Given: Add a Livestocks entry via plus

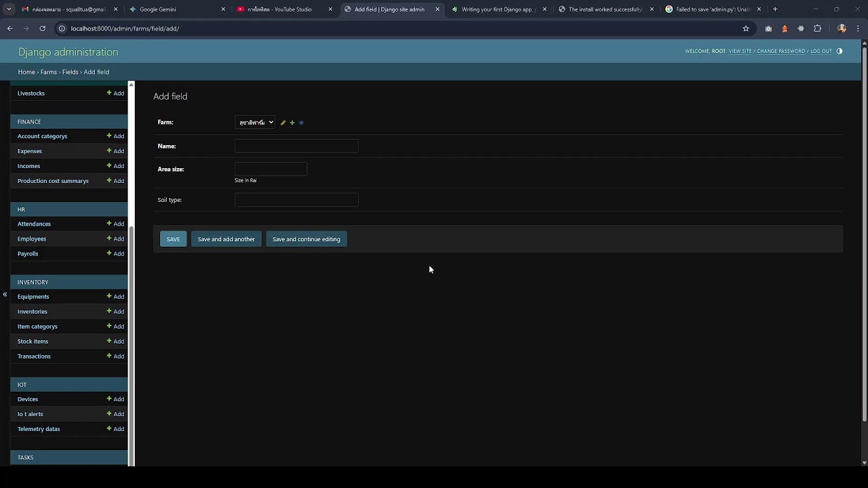Looking at the screenshot, I should (115, 93).
